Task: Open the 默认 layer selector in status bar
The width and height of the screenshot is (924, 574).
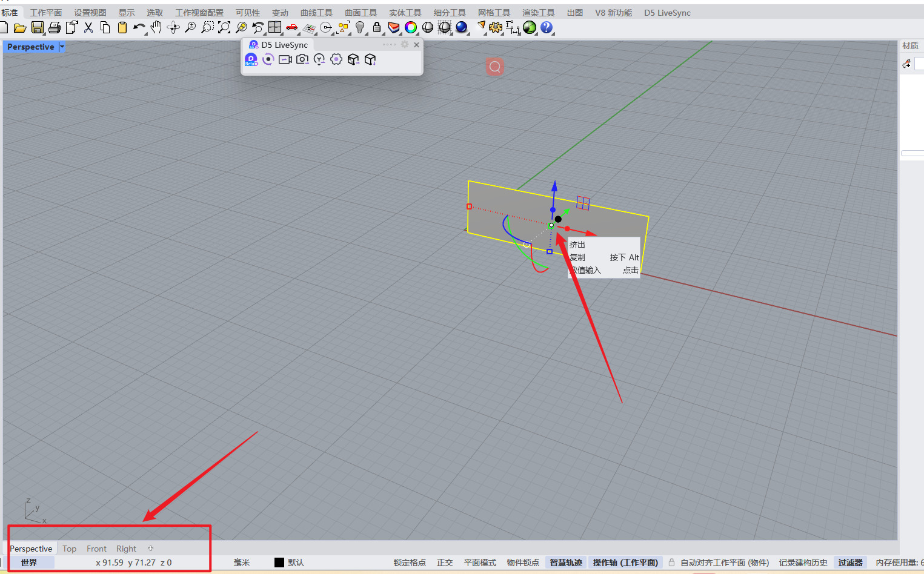Action: pos(296,562)
